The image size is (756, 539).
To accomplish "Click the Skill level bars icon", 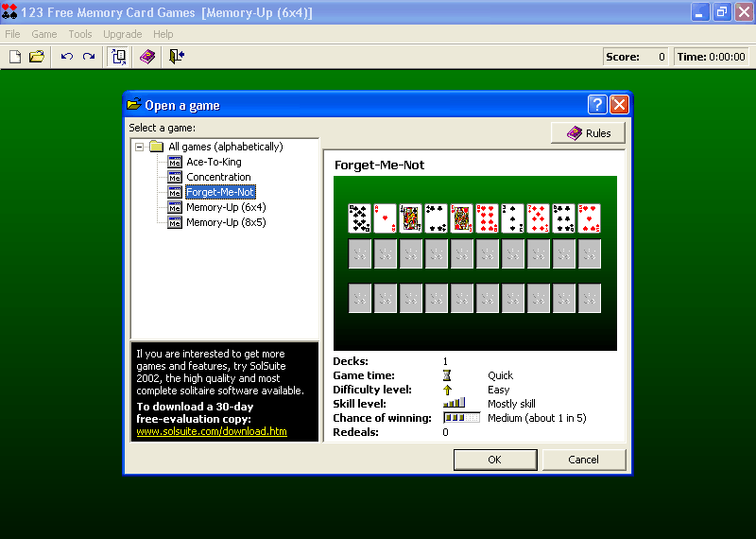I will coord(455,403).
